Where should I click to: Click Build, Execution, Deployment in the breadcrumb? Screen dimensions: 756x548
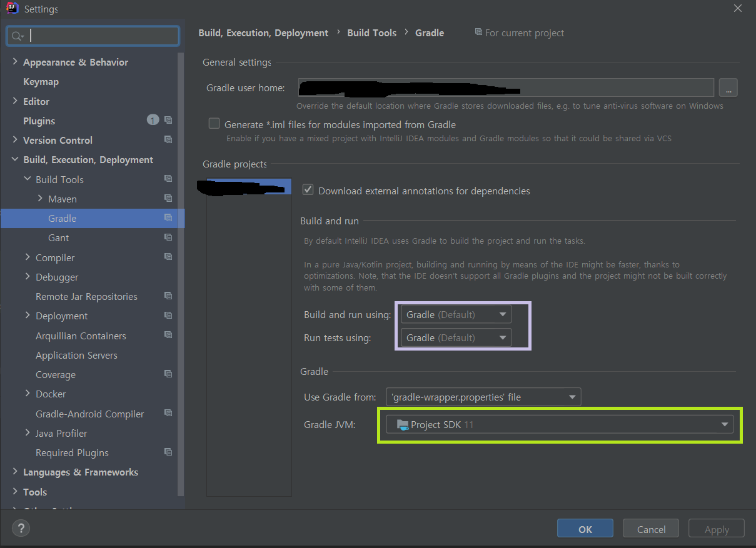(x=263, y=33)
